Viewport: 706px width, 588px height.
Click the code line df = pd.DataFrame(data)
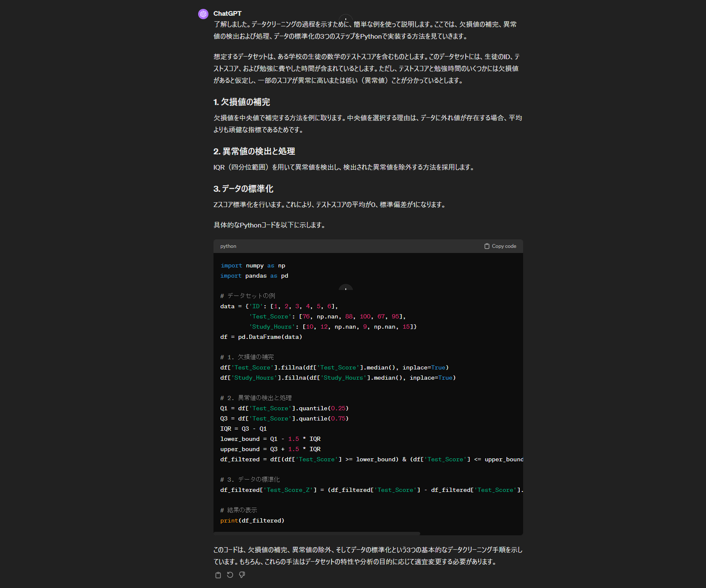click(261, 337)
